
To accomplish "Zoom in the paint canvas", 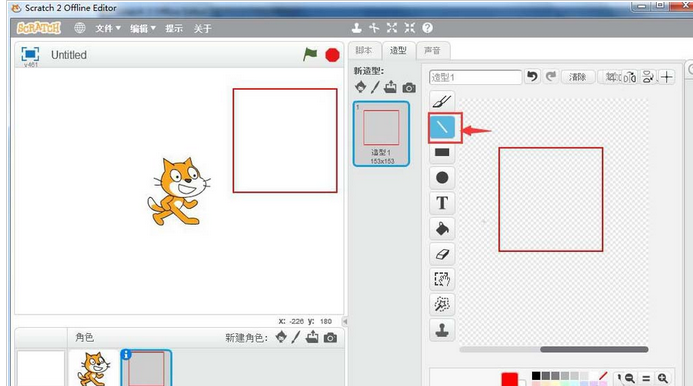I will tap(663, 378).
